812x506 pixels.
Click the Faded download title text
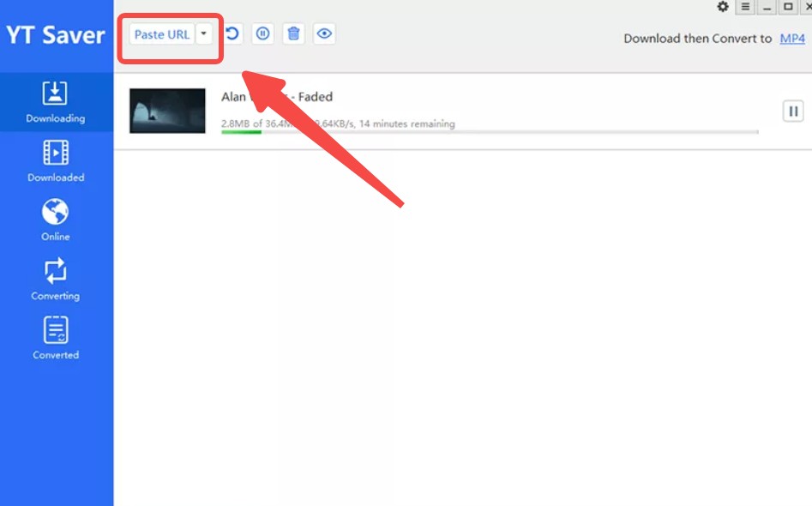click(x=277, y=97)
